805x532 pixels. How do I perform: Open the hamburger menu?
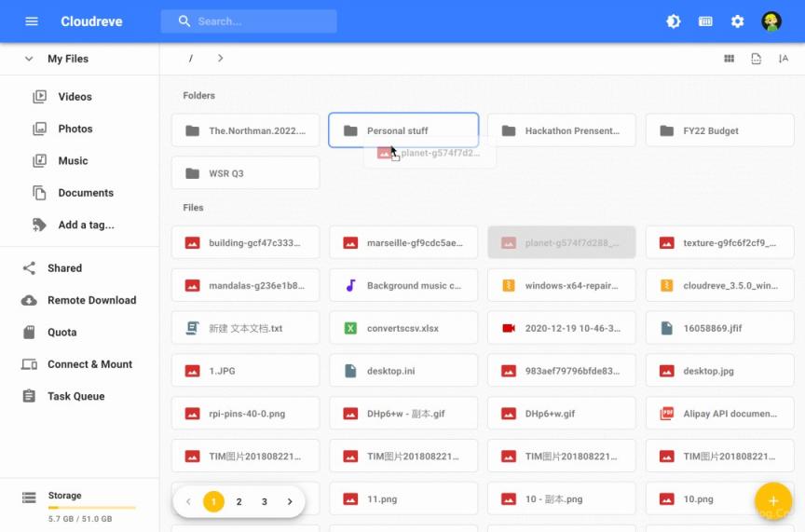click(32, 21)
